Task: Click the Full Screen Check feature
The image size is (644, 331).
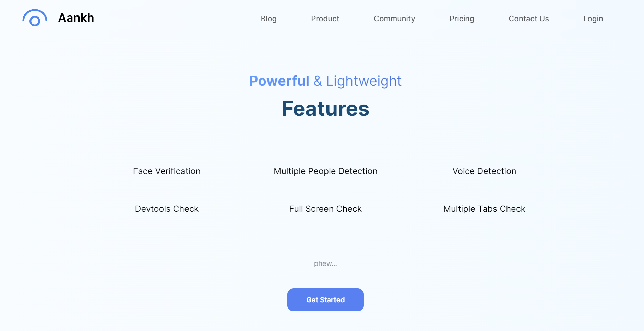Action: point(325,209)
